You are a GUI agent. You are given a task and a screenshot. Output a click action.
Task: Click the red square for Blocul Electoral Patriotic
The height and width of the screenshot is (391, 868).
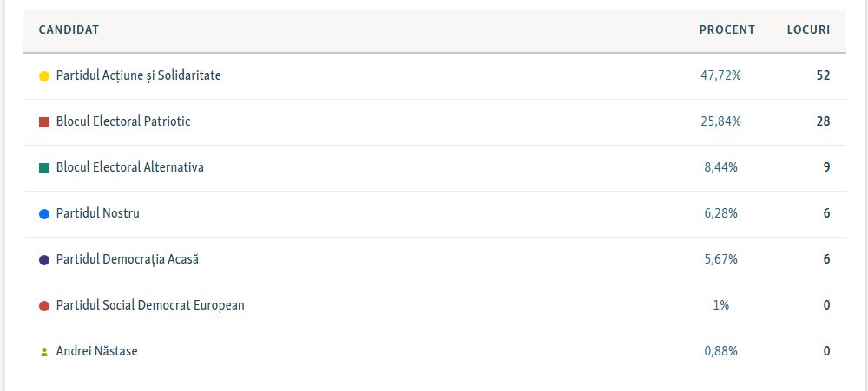coord(44,122)
